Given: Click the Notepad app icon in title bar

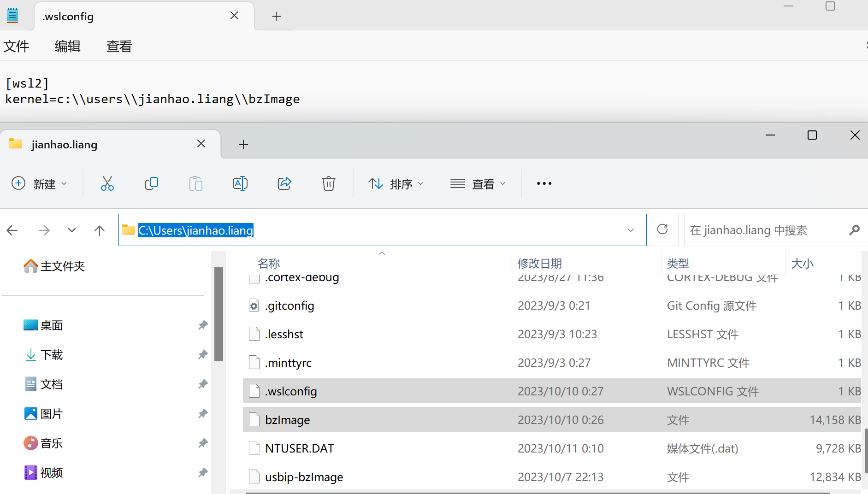Looking at the screenshot, I should point(12,16).
